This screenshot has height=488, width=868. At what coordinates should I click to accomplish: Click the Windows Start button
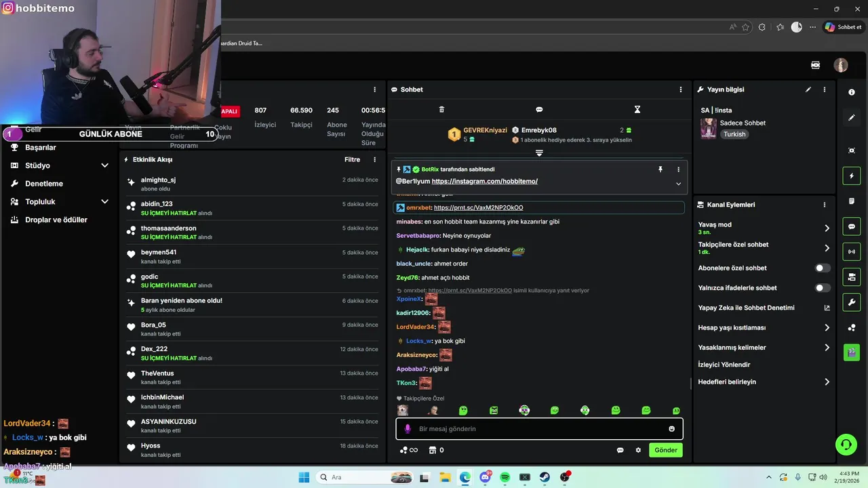pos(304,477)
